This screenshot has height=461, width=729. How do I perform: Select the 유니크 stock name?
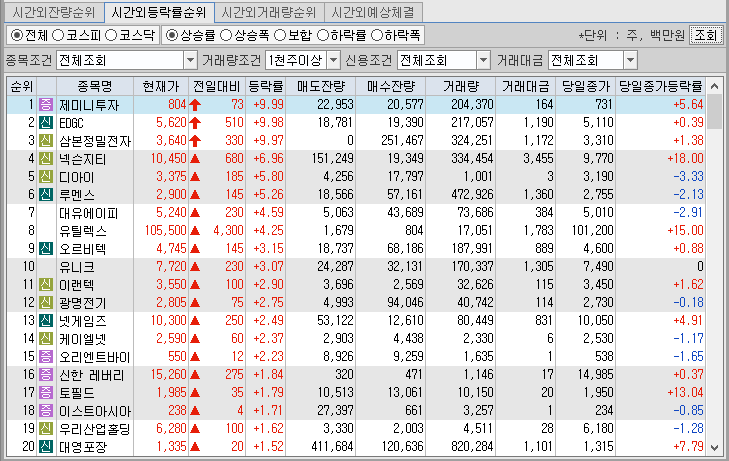[x=77, y=267]
